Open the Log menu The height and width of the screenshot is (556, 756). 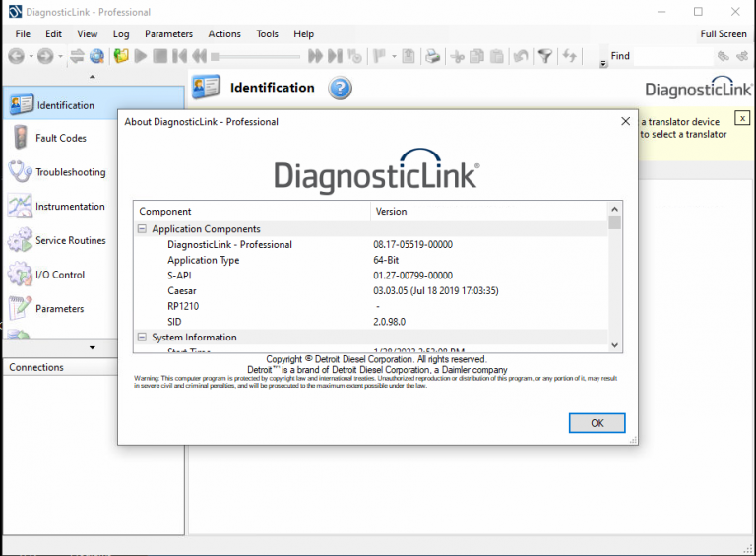pos(121,34)
